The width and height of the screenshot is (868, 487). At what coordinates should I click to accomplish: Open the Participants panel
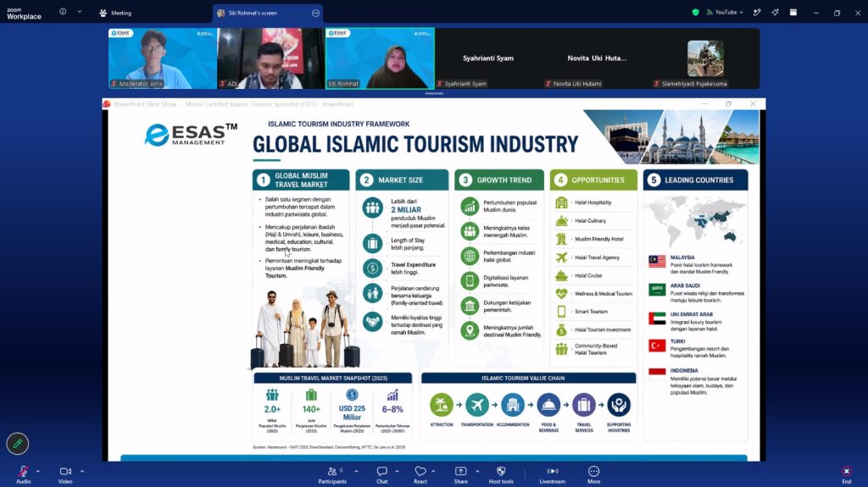pos(332,474)
